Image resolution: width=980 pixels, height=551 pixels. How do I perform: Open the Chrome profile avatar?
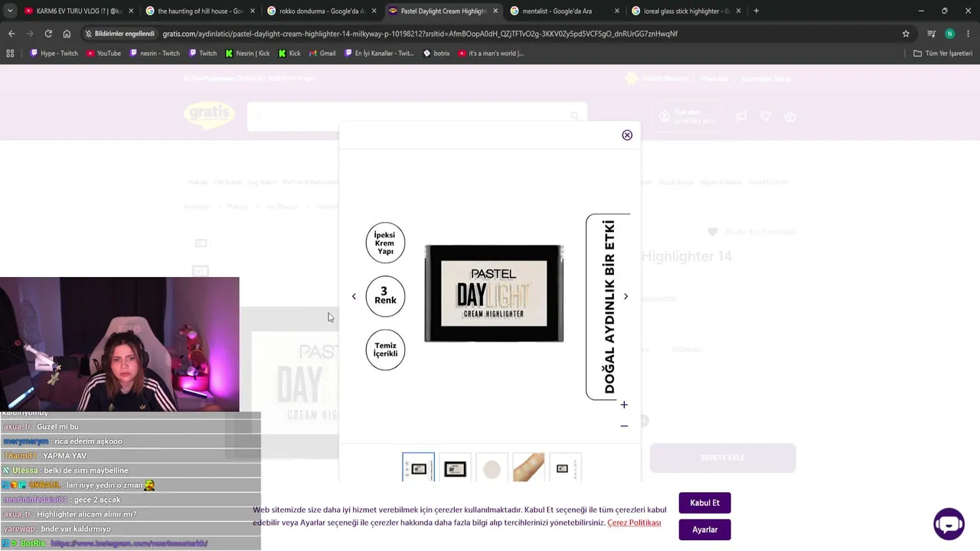coord(949,34)
